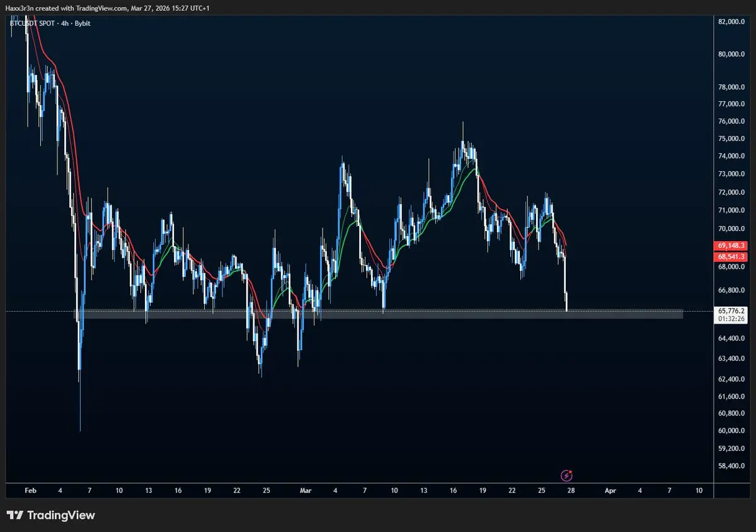This screenshot has height=532, width=756.
Task: Click the 71,000.0 price axis label
Action: click(x=731, y=210)
